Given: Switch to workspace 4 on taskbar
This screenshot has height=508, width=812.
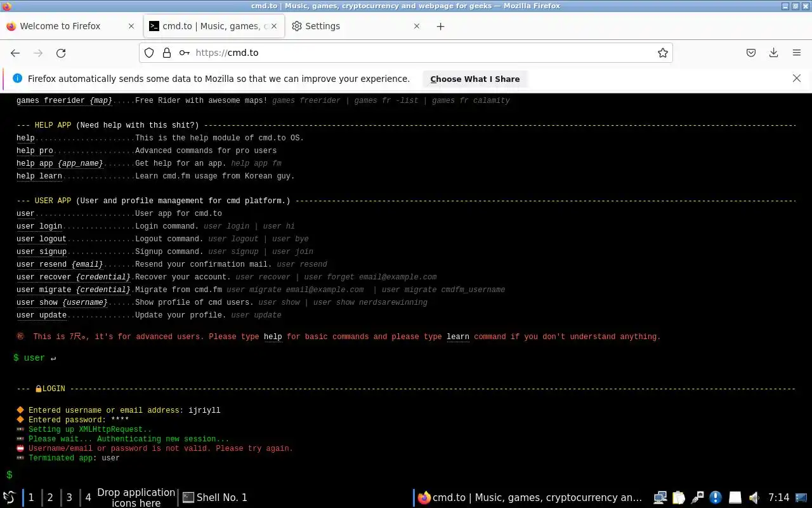Looking at the screenshot, I should [88, 497].
